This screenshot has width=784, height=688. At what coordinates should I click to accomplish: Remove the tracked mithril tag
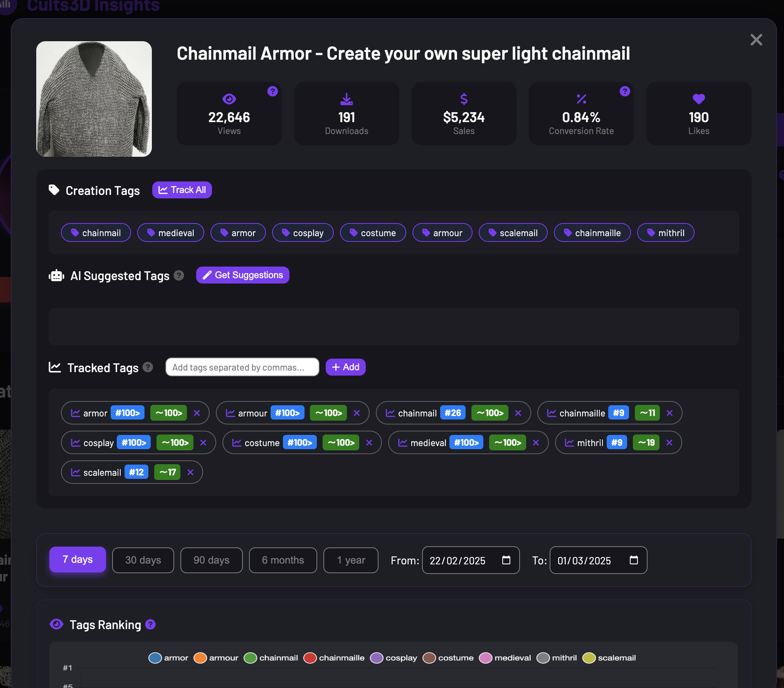point(670,443)
